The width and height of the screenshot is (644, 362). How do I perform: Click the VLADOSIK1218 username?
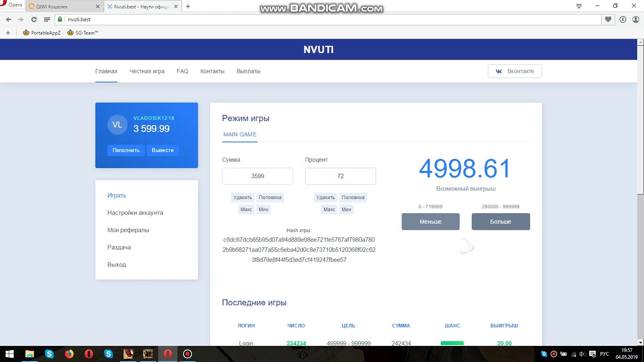click(x=154, y=118)
